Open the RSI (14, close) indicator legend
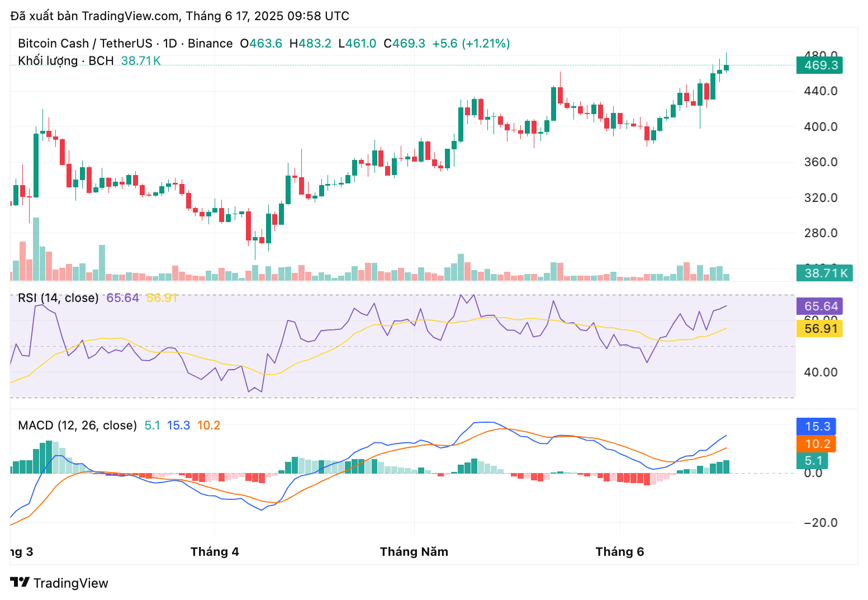Viewport: 868px width, 600px height. [58, 298]
